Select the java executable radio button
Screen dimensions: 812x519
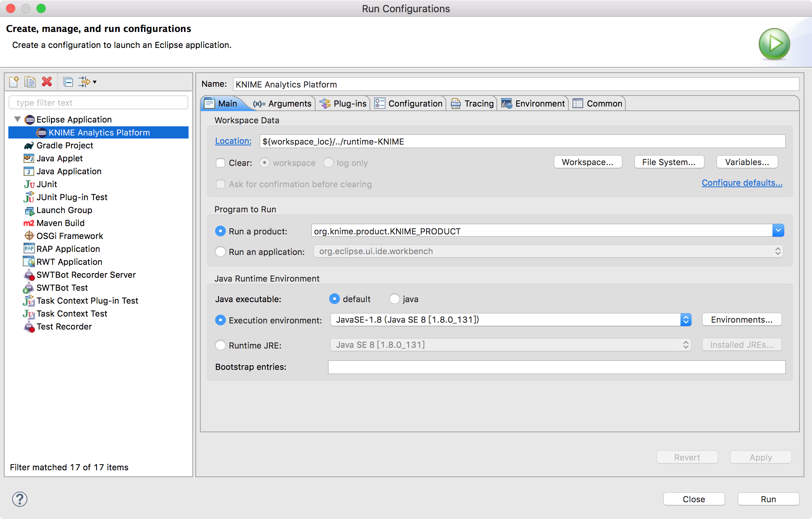pos(395,299)
